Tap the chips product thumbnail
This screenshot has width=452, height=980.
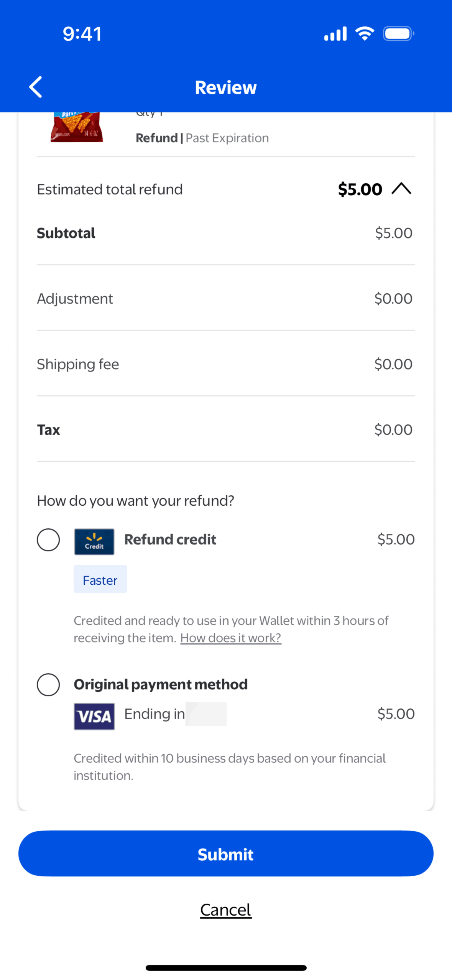77,127
